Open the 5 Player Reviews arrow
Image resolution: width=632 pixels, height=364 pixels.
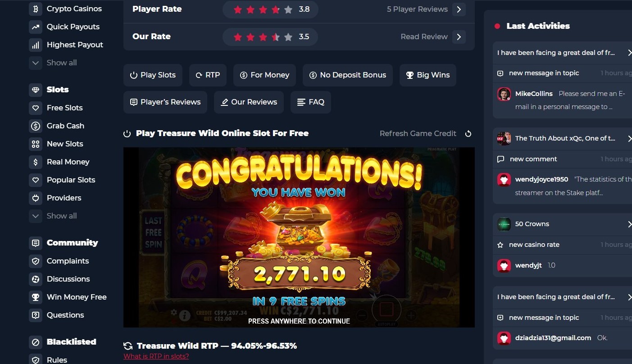[459, 9]
